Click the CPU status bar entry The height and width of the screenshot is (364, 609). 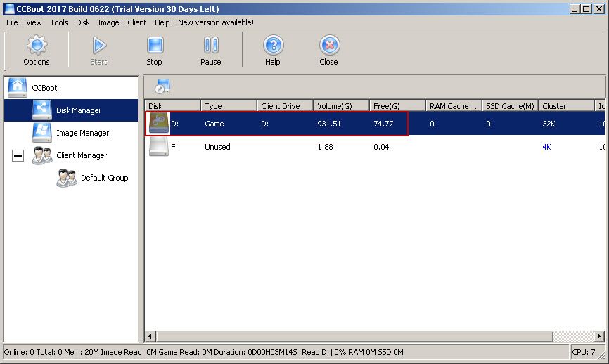click(x=584, y=352)
